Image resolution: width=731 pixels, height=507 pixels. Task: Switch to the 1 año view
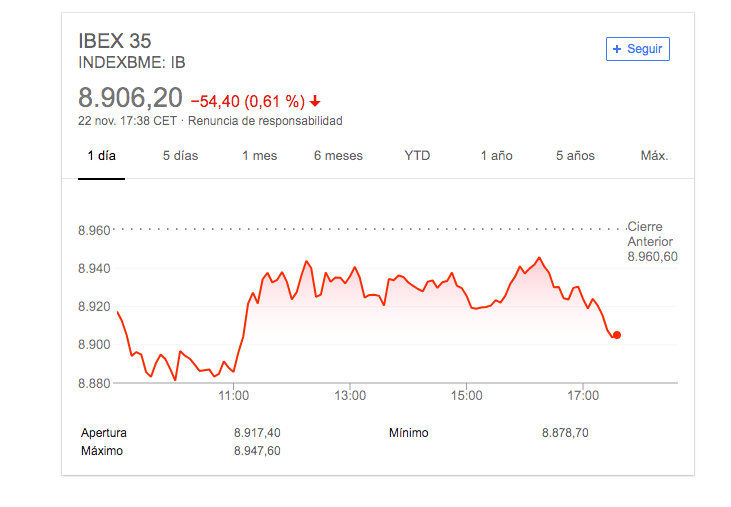point(497,156)
